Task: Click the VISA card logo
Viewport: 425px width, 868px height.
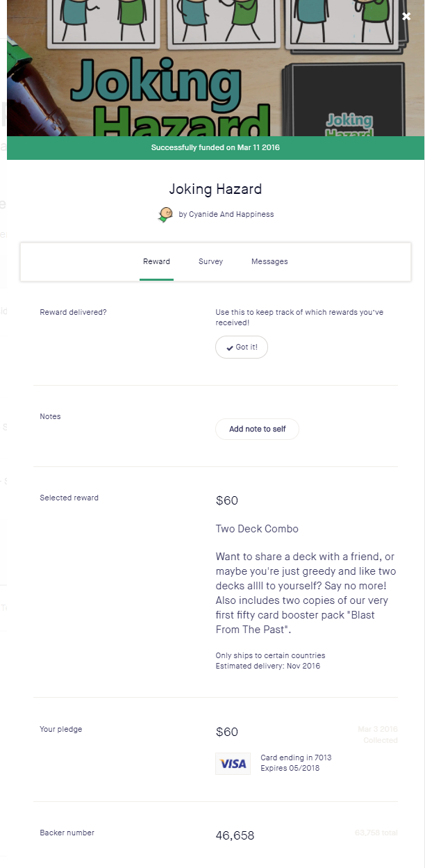Action: 233,763
